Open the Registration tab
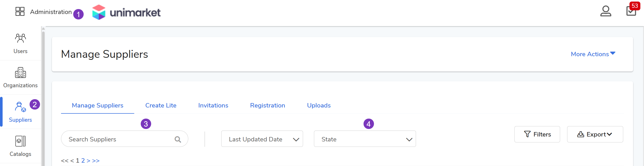644x166 pixels. (267, 105)
